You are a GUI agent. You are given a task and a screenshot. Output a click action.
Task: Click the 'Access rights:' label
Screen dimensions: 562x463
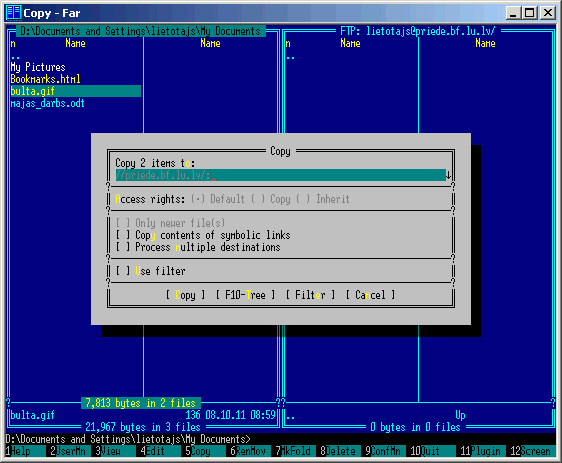[150, 199]
